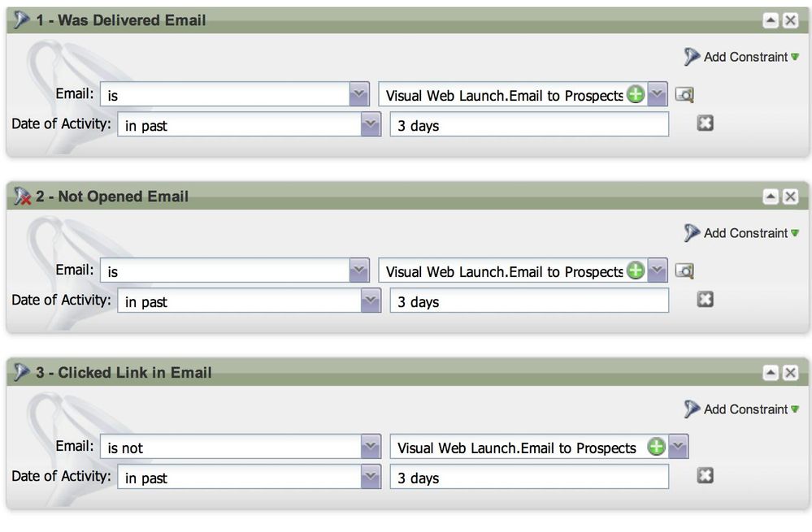Open Date of Activity operator dropdown in Not Opened Email
The width and height of the screenshot is (812, 532).
click(370, 301)
